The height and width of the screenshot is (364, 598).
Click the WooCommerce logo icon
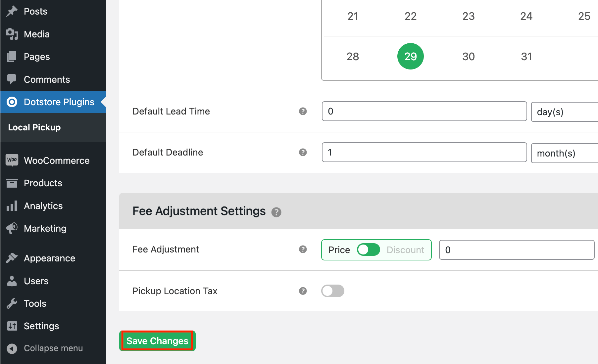tap(12, 160)
